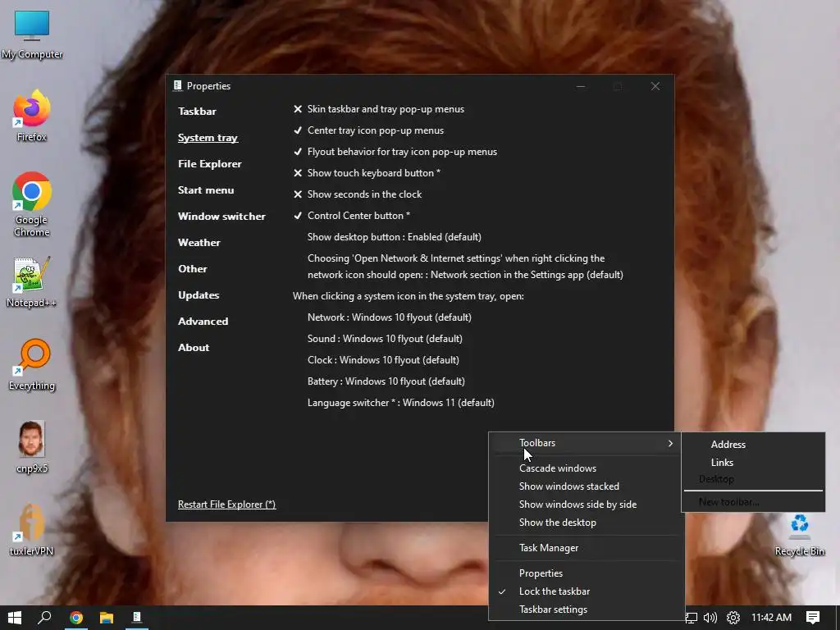Screen dimensions: 840x630
Task: Change Battery flyout option
Action: point(386,382)
